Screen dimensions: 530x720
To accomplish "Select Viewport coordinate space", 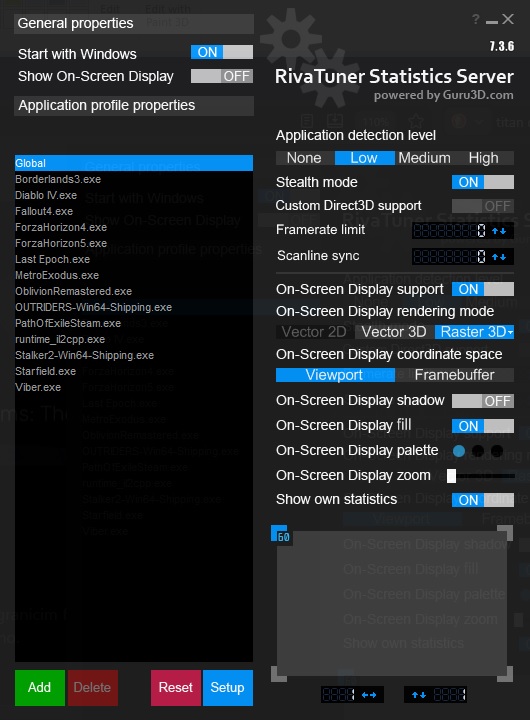I will coord(335,375).
